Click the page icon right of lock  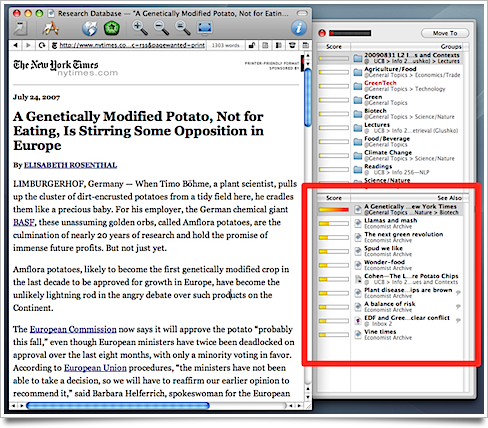(x=265, y=45)
